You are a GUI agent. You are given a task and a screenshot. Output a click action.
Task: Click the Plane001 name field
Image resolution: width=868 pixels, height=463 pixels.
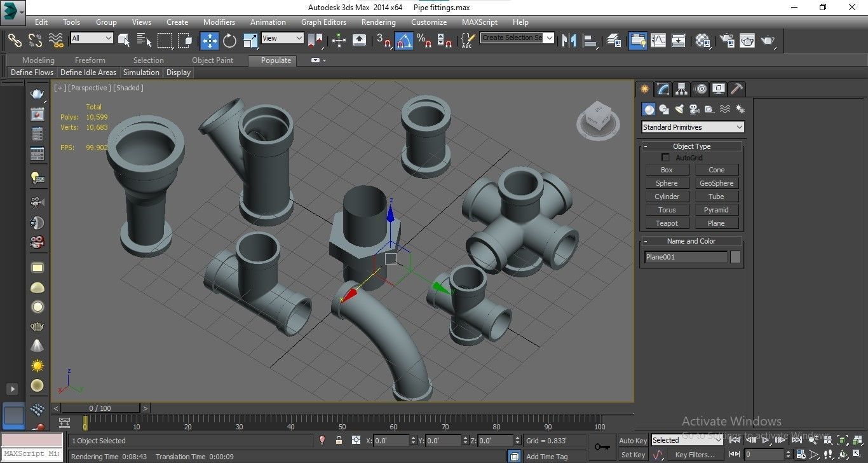[x=686, y=257]
